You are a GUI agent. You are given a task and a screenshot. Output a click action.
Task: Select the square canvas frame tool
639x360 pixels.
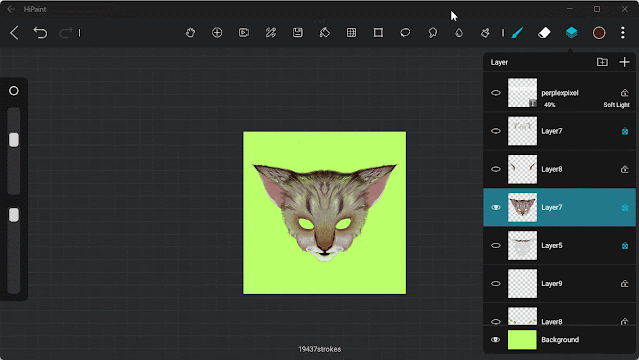pyautogui.click(x=378, y=33)
